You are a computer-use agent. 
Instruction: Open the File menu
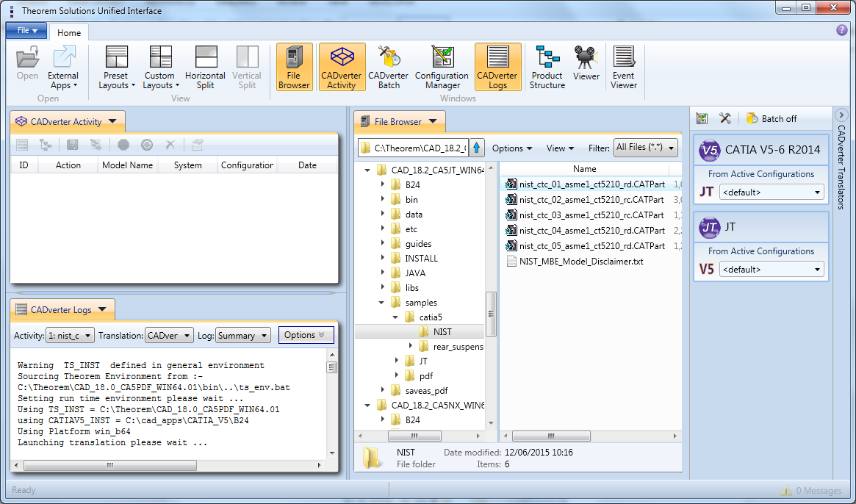coord(26,31)
